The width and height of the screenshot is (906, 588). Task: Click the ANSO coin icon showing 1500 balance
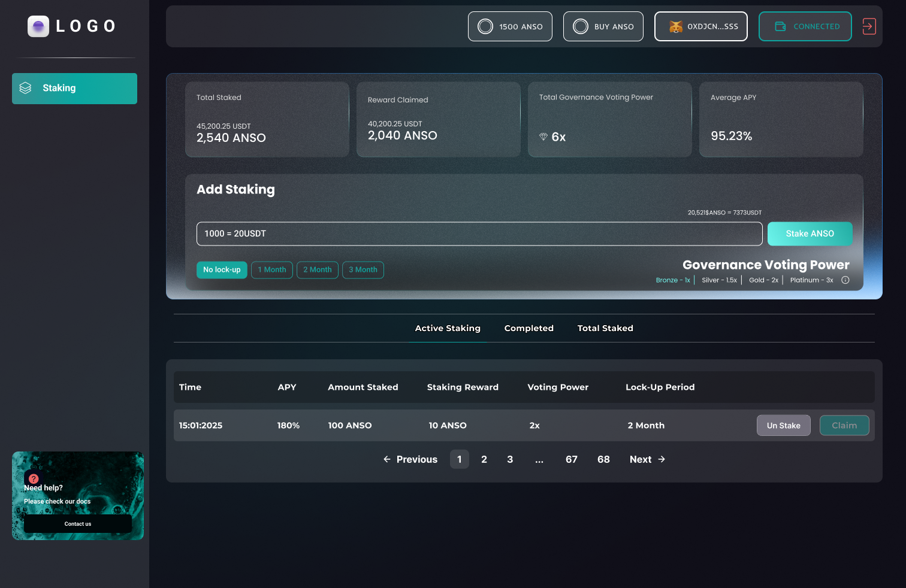point(485,26)
